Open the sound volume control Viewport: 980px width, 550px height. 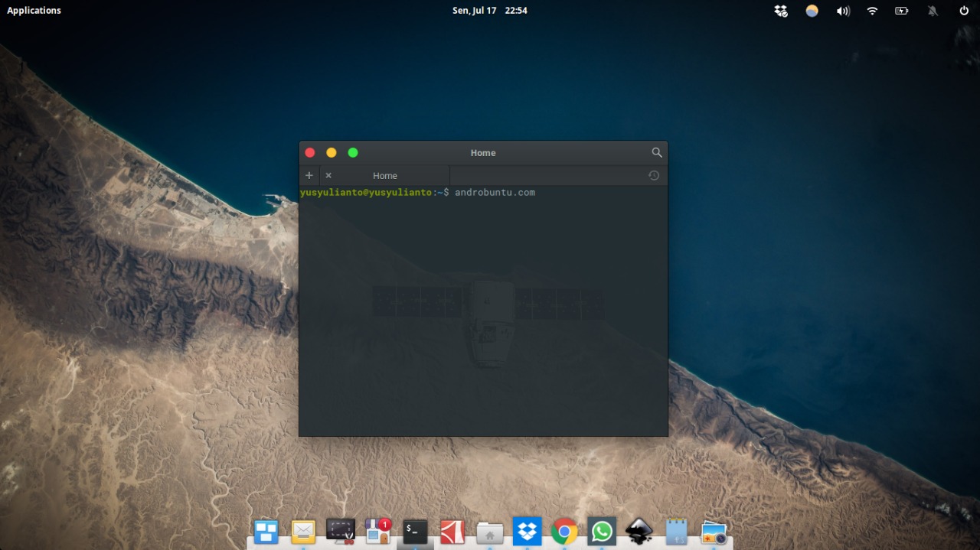coord(843,11)
